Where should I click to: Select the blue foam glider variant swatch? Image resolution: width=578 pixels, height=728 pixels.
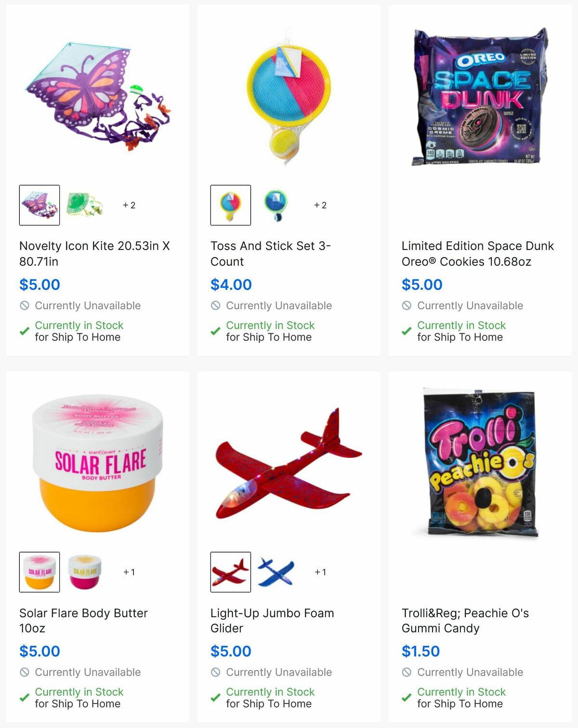[276, 572]
